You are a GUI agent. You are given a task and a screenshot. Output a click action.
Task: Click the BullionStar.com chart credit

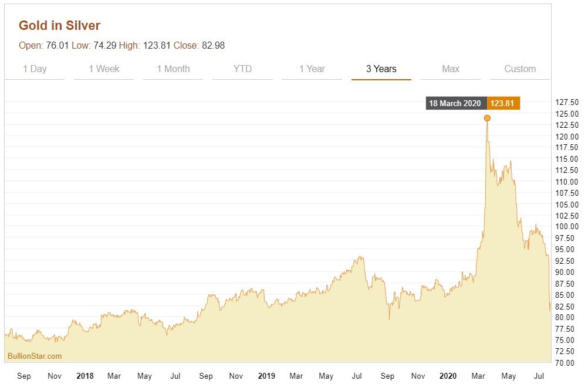(x=35, y=356)
